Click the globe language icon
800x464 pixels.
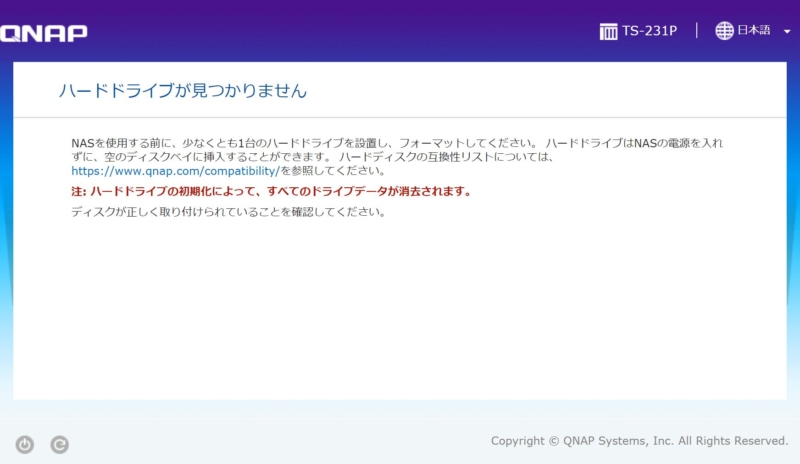[724, 31]
